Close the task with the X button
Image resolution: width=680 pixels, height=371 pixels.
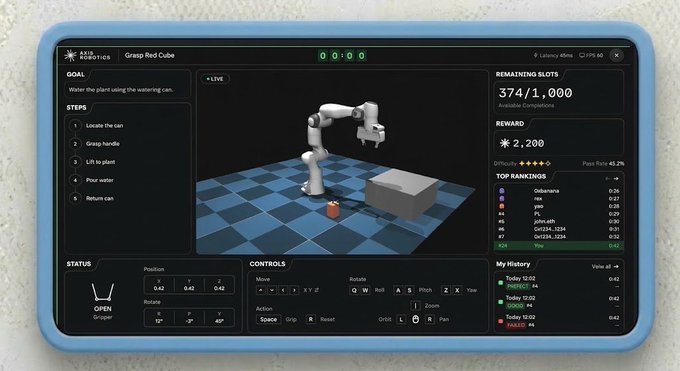[x=616, y=56]
